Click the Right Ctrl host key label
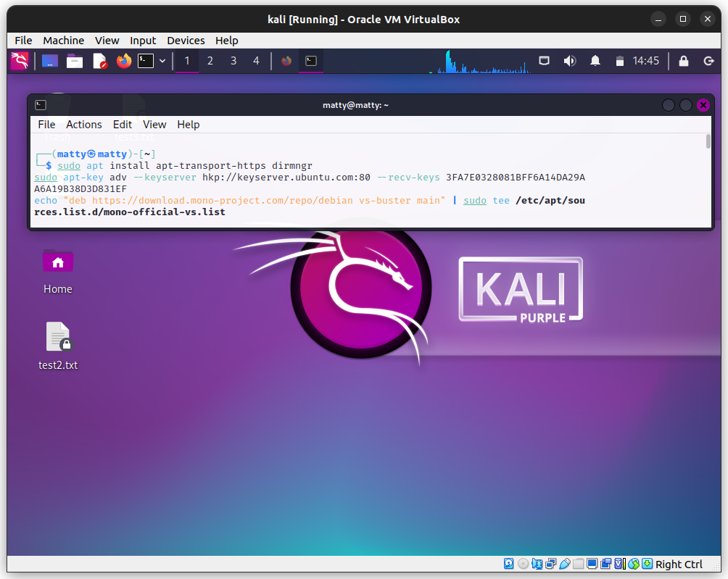 679,565
